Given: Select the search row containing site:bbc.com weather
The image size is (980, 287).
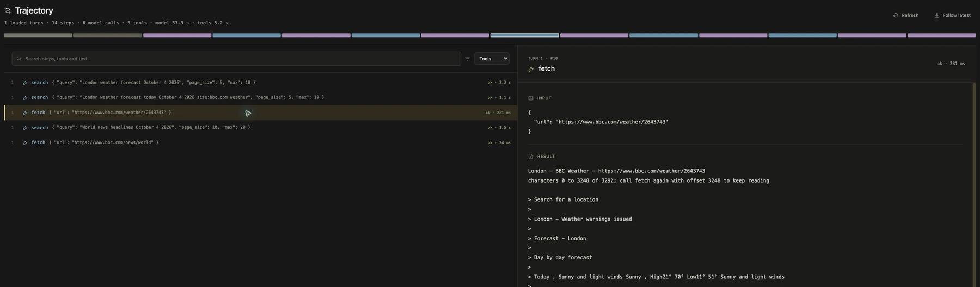Looking at the screenshot, I should pyautogui.click(x=261, y=97).
